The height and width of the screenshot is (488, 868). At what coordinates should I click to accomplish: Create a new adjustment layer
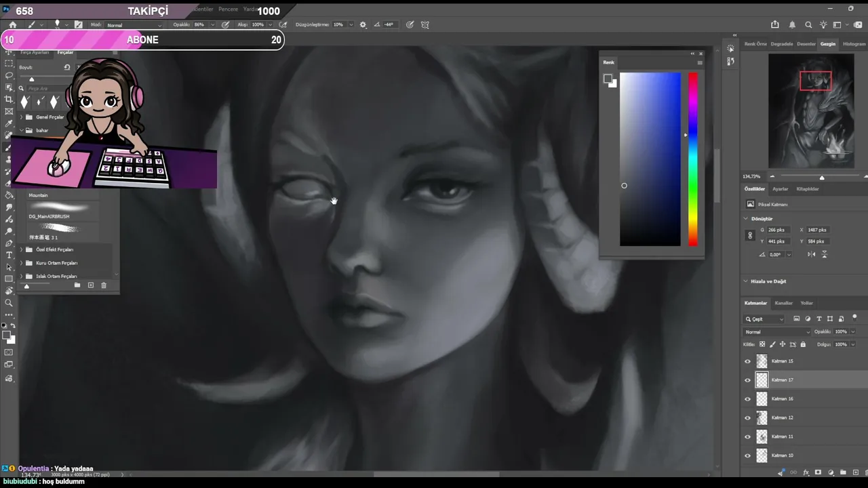click(831, 472)
